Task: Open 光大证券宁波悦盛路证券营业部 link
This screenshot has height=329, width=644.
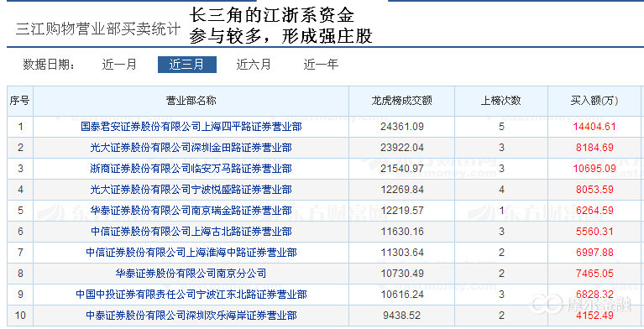Action: [x=191, y=190]
